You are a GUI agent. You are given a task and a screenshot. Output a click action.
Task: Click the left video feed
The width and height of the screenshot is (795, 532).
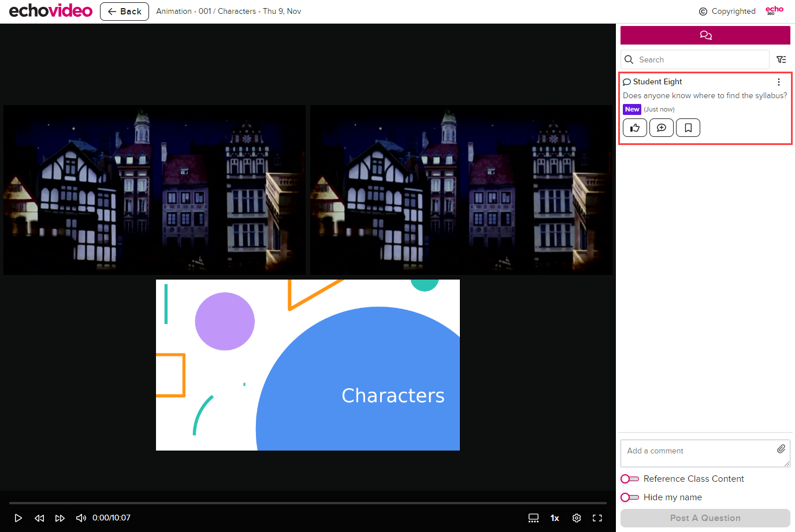click(x=154, y=190)
